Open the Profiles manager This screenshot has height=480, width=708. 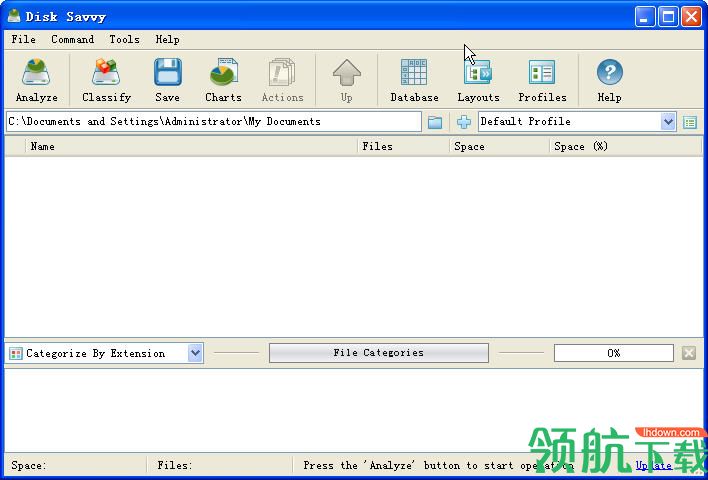[x=542, y=80]
